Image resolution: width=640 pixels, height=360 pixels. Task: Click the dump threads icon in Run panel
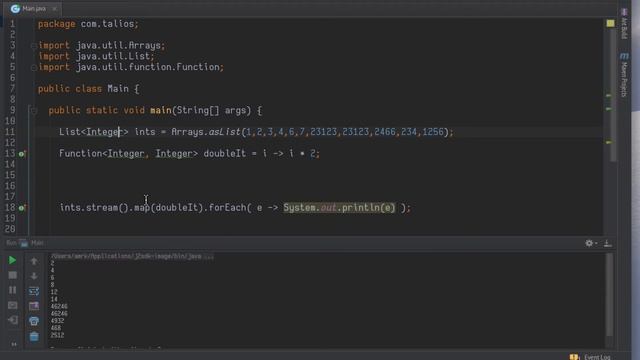click(12, 305)
